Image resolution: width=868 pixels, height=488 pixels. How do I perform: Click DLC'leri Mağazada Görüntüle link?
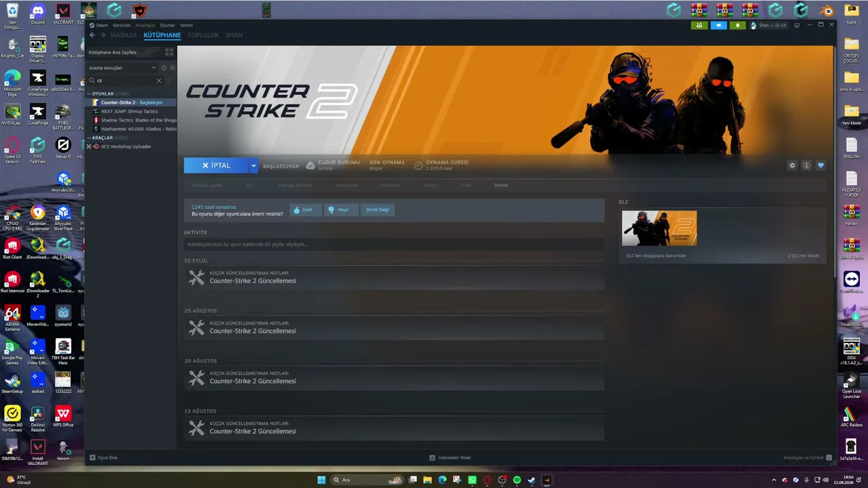656,256
